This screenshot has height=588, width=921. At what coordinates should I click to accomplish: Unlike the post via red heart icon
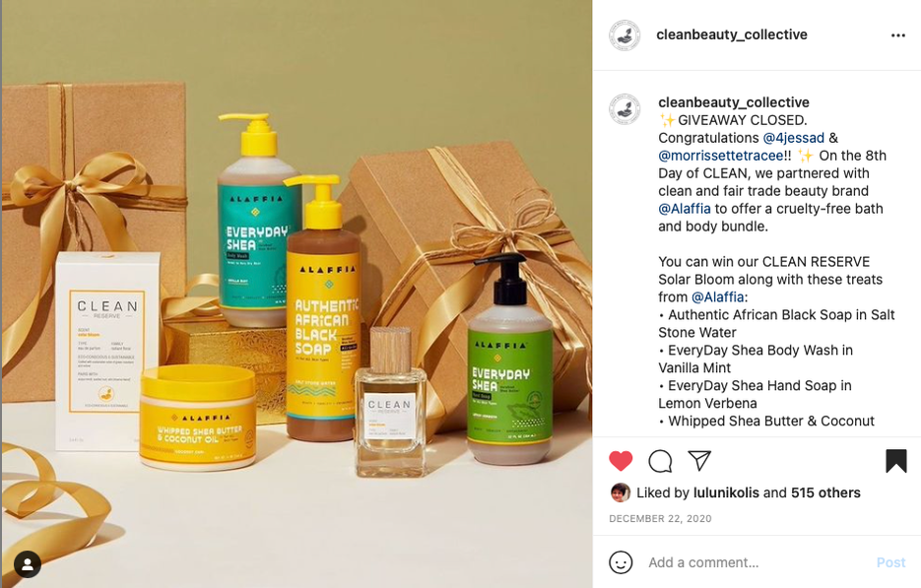[x=621, y=461]
